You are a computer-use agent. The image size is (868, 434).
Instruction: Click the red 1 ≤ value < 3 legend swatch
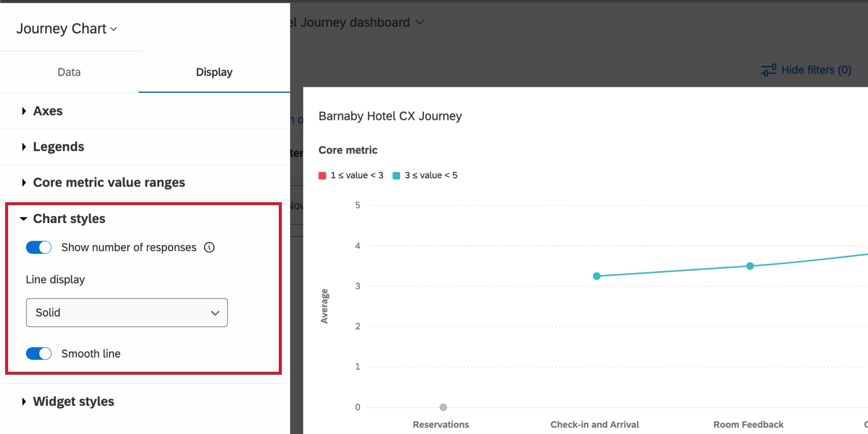click(322, 176)
